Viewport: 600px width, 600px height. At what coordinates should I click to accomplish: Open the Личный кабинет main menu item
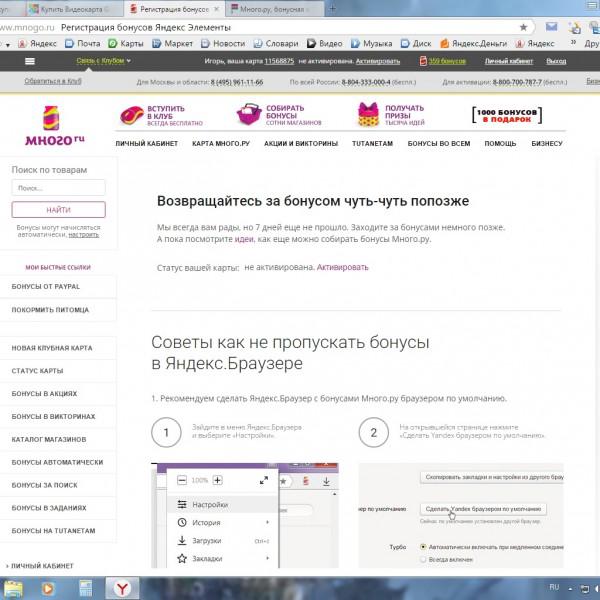click(147, 143)
